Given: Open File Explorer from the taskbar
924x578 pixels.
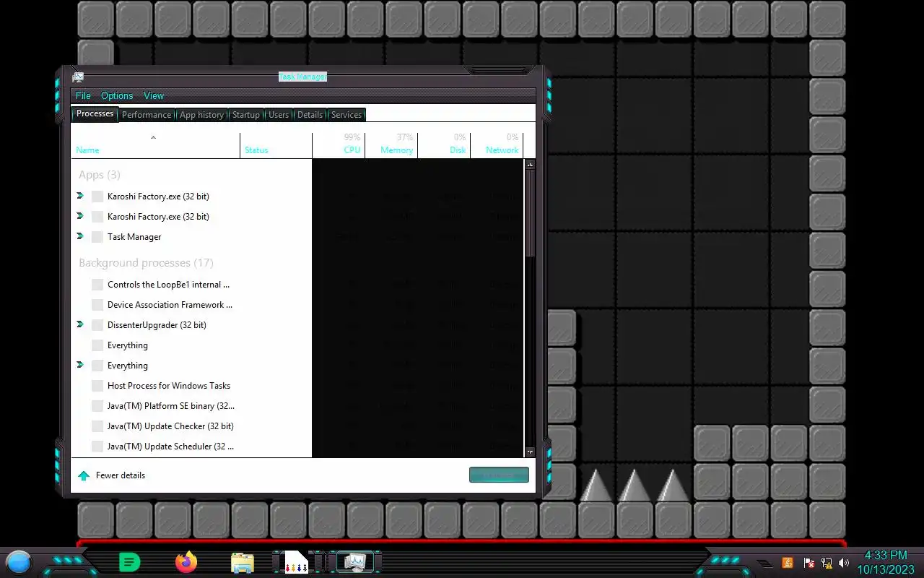Looking at the screenshot, I should coord(243,563).
